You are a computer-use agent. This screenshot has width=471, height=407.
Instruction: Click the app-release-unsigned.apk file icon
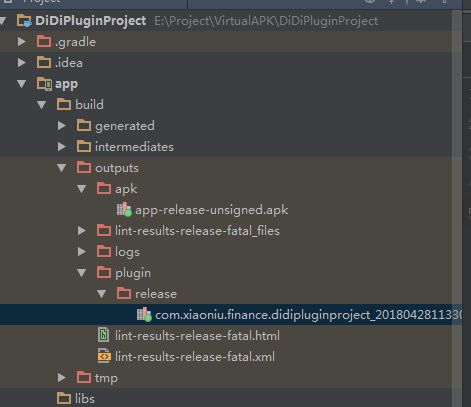tap(124, 210)
